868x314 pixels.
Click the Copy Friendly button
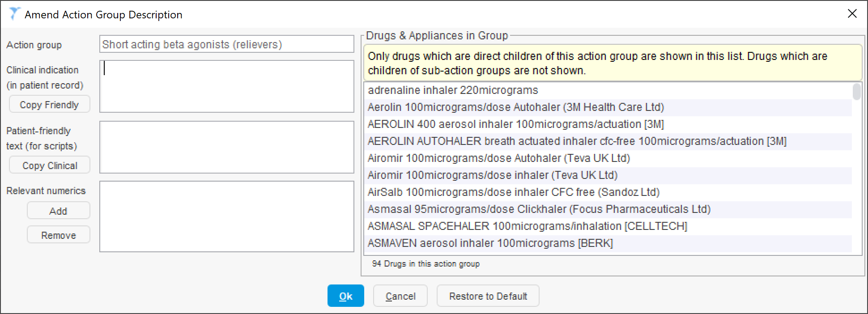(x=50, y=104)
